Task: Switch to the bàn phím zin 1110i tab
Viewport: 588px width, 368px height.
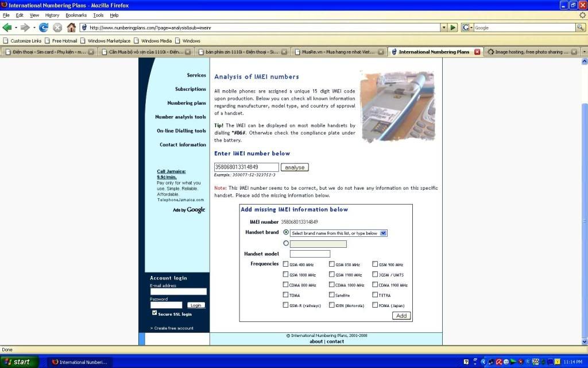Action: [242, 52]
